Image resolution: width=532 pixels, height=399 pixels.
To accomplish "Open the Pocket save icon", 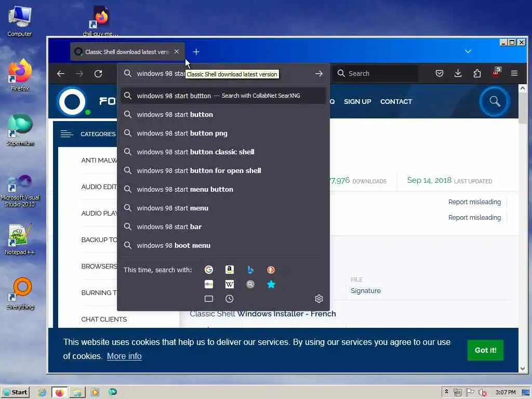I will 440,73.
